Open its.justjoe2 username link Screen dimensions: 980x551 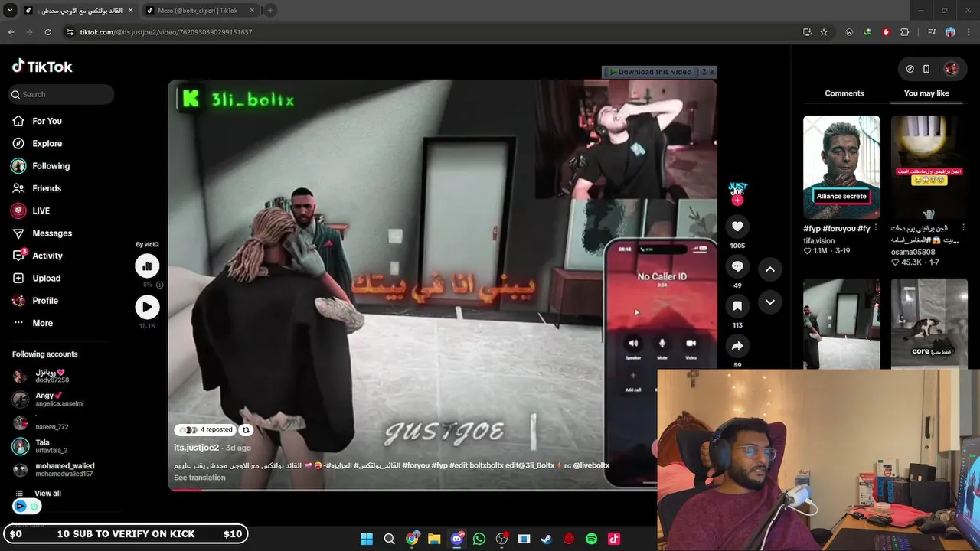[197, 448]
